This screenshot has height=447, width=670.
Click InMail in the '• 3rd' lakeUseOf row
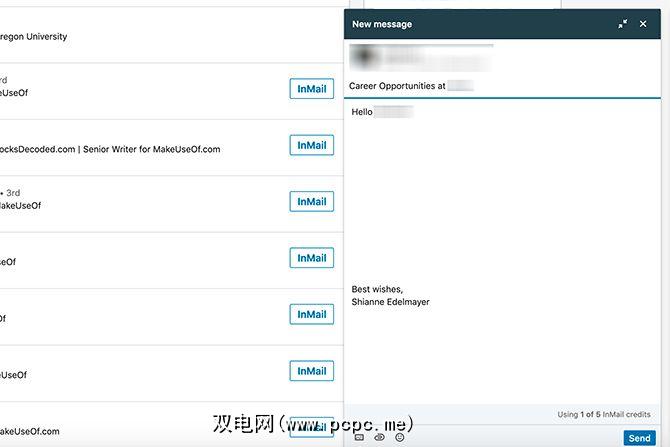pyautogui.click(x=311, y=202)
